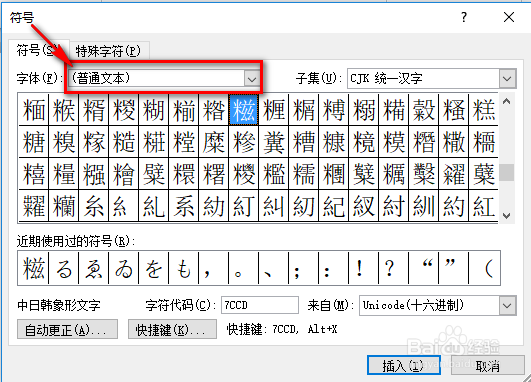Select the 糞 character in symbol grid
Screen dimensions: 531x382
click(x=274, y=142)
